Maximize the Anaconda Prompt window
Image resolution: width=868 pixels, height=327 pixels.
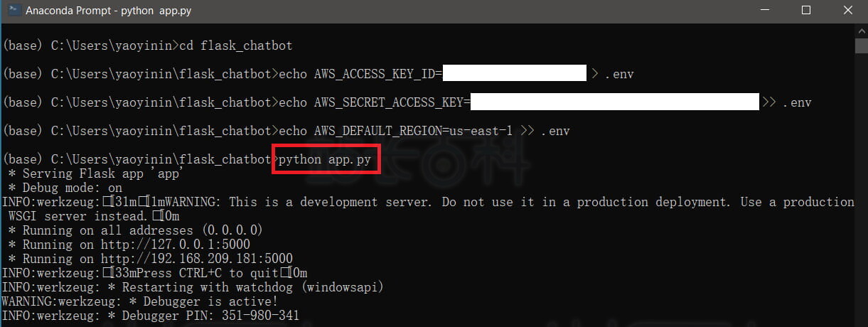click(805, 11)
